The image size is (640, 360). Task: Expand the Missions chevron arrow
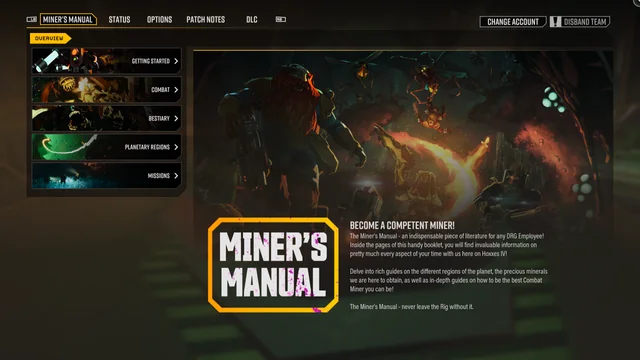click(x=176, y=176)
